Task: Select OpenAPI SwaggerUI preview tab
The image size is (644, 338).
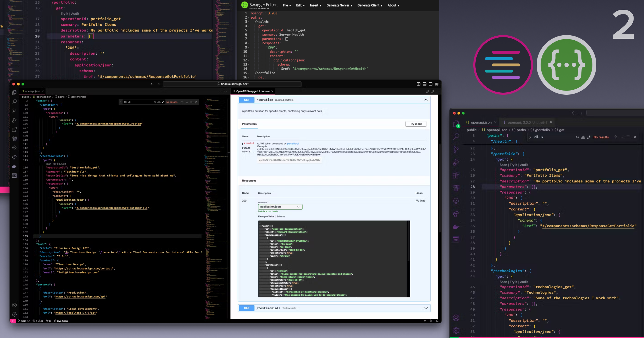Action: tap(253, 91)
